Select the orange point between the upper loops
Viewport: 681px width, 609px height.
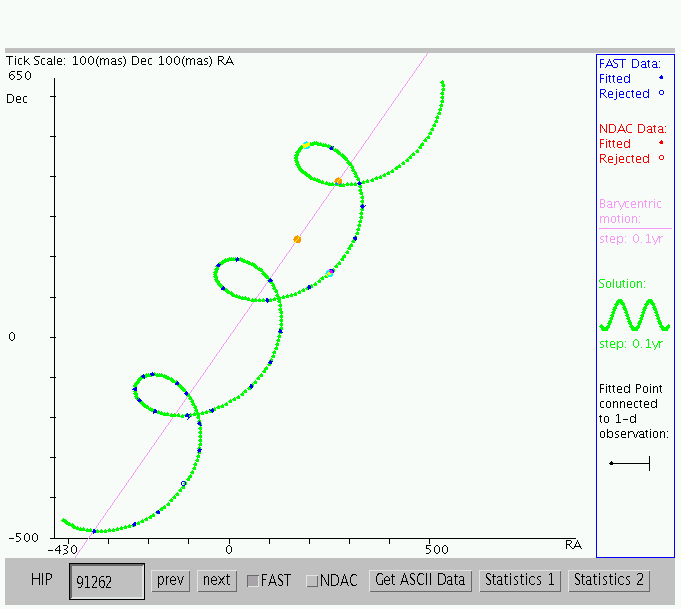pyautogui.click(x=297, y=239)
